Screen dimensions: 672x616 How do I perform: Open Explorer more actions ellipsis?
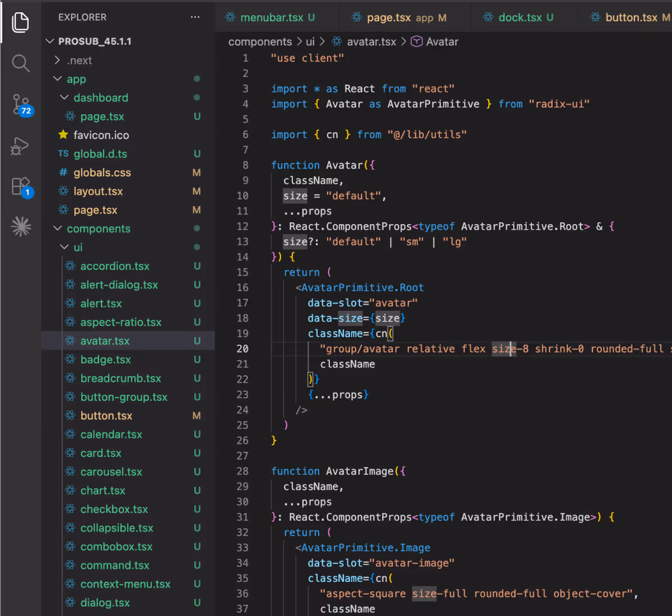tap(195, 17)
